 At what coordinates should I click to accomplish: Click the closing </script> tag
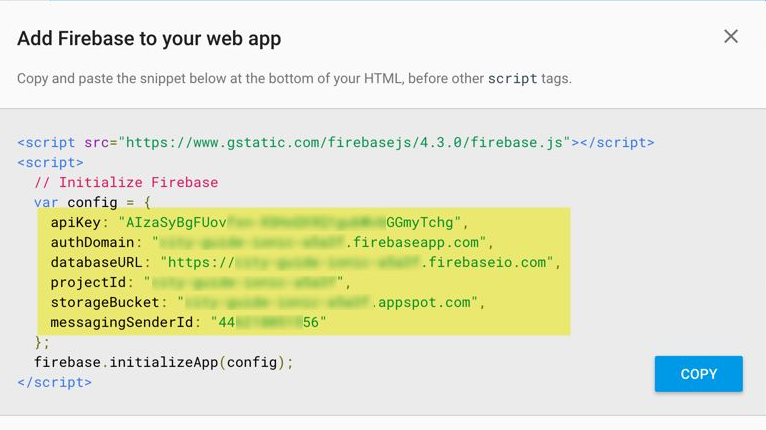54,383
